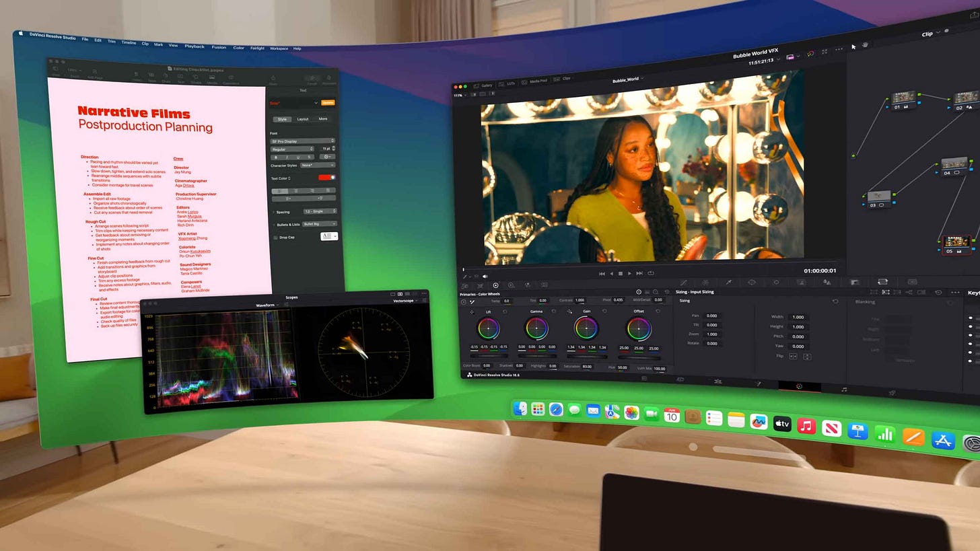This screenshot has width=980, height=551.
Task: Open the Playback menu
Action: tap(195, 46)
